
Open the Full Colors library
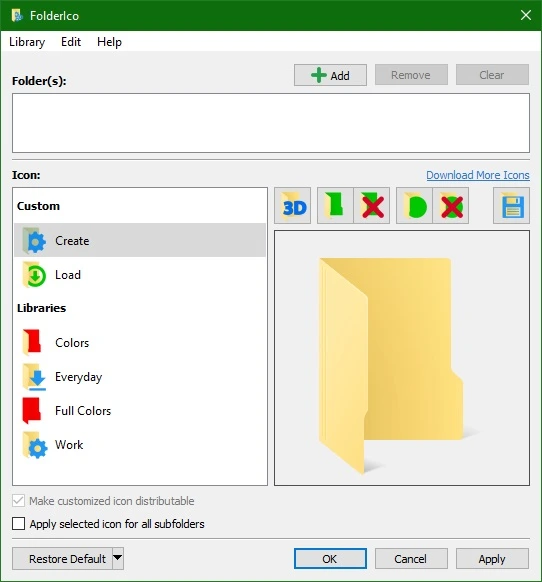pos(140,411)
